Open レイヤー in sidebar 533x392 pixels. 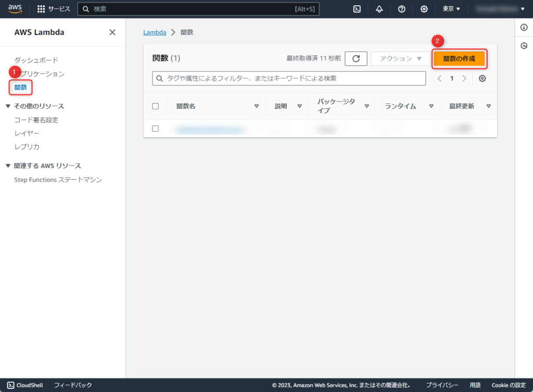[27, 133]
